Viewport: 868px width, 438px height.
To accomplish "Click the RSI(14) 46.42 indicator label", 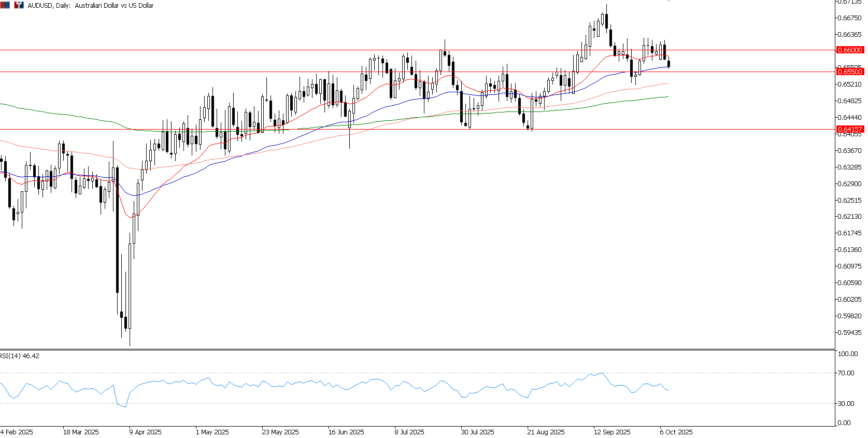I will pos(20,356).
